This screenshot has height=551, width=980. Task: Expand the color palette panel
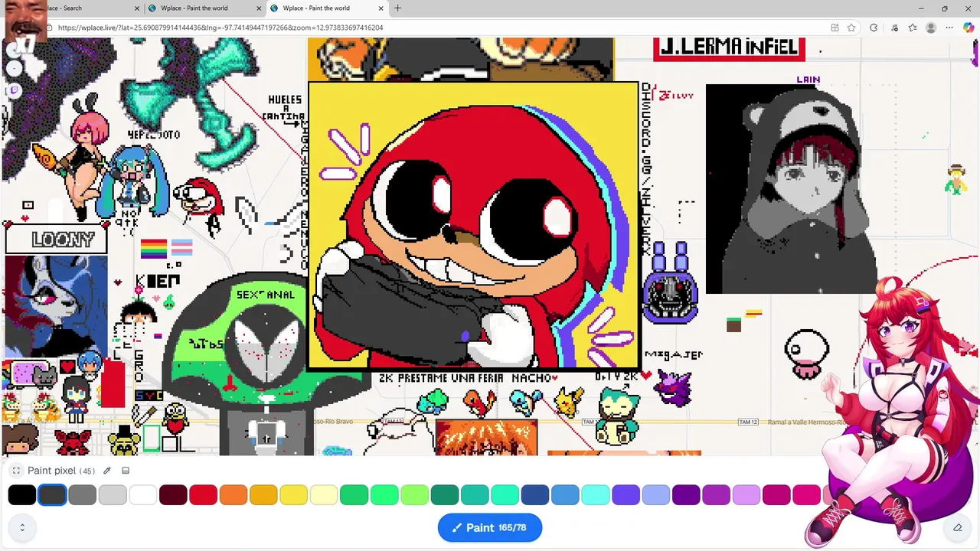tap(22, 527)
